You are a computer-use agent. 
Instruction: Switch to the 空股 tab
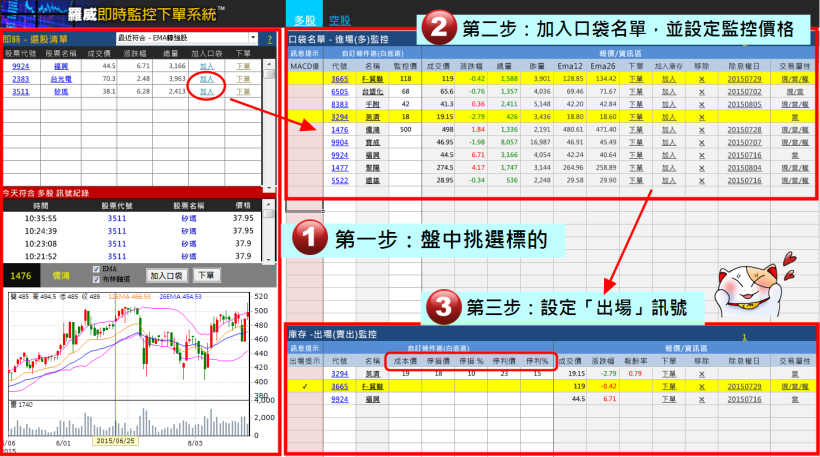point(340,20)
